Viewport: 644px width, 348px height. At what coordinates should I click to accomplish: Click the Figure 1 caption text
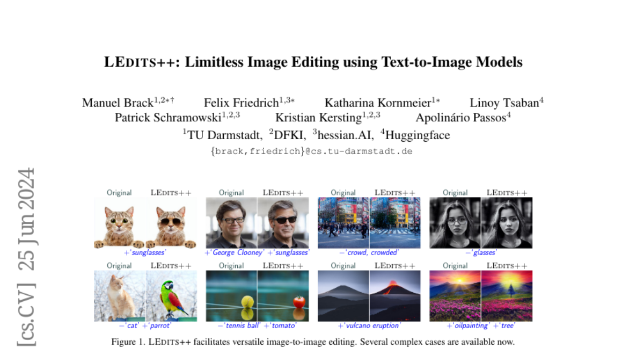313,342
